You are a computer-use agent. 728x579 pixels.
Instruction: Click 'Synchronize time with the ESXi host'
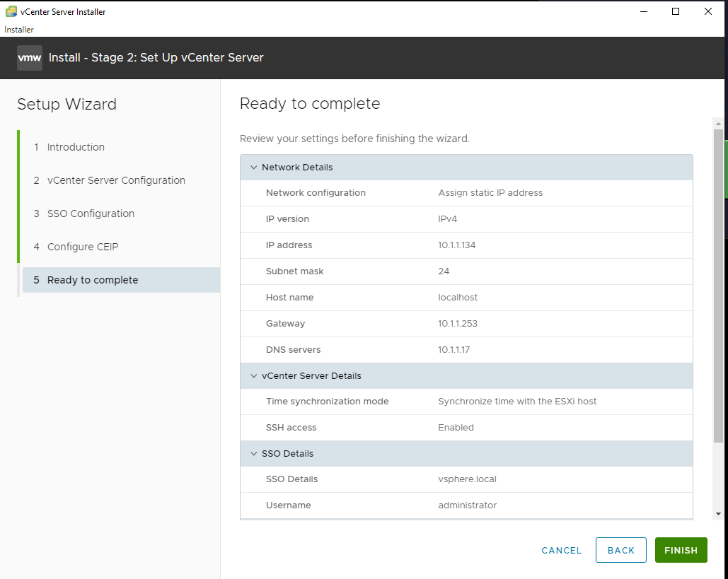click(x=517, y=402)
